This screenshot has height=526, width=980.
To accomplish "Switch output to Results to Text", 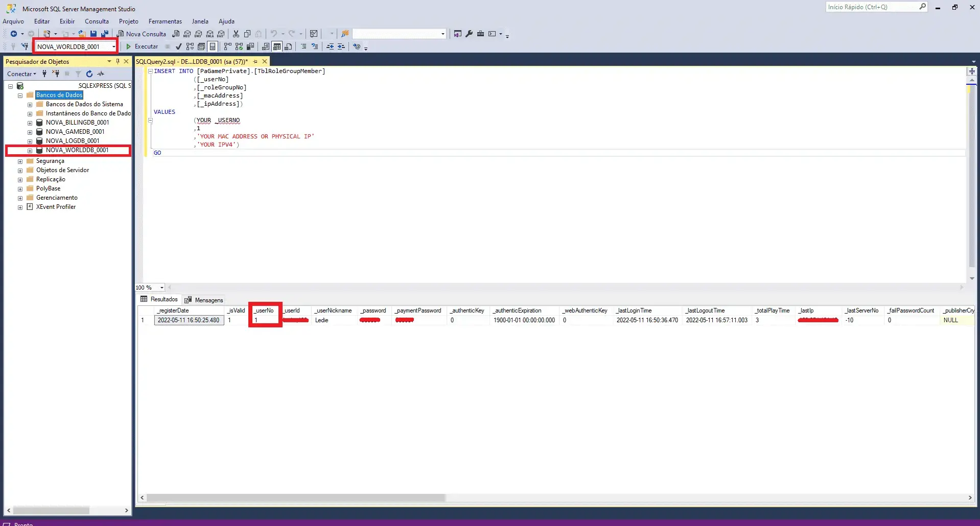I will point(266,46).
